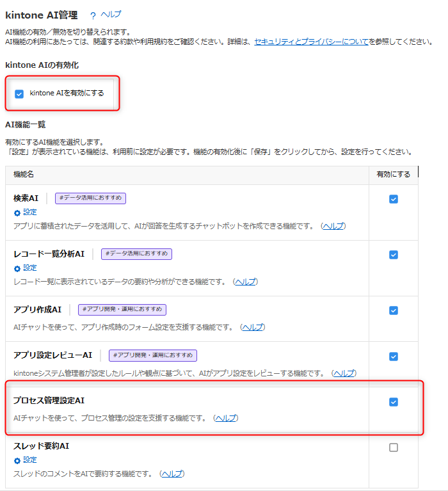Screen dimensions: 448x491
Task: Open ヘルプ link in スレッド要約AI description
Action: tap(172, 474)
